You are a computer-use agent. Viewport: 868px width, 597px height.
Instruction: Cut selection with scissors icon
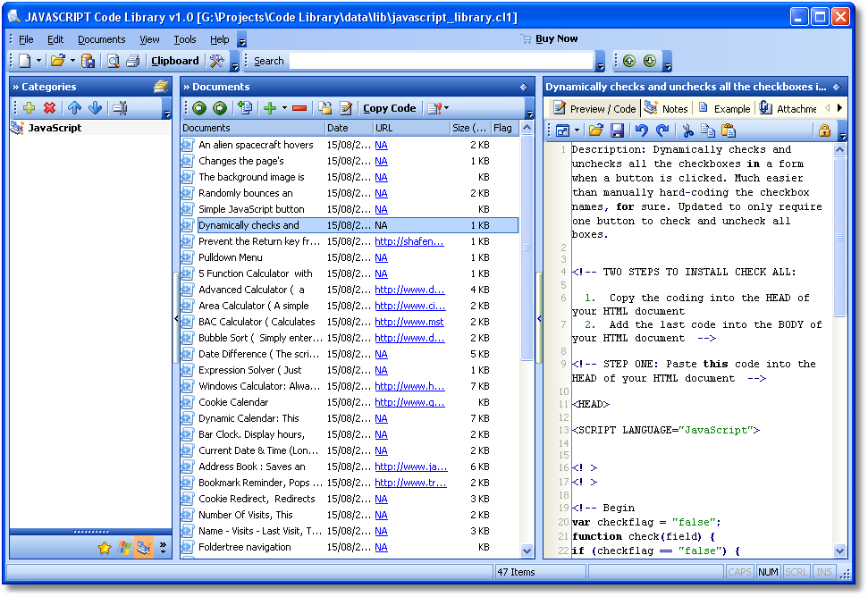click(x=687, y=131)
